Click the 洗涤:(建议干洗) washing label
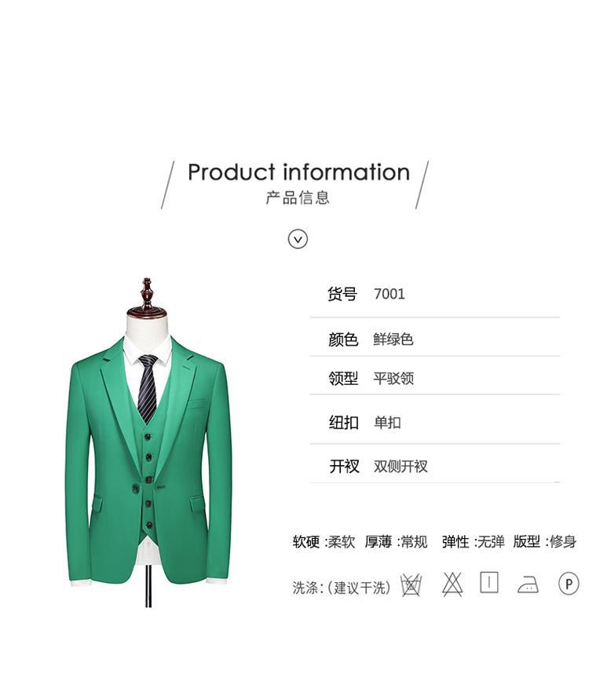 tap(342, 588)
